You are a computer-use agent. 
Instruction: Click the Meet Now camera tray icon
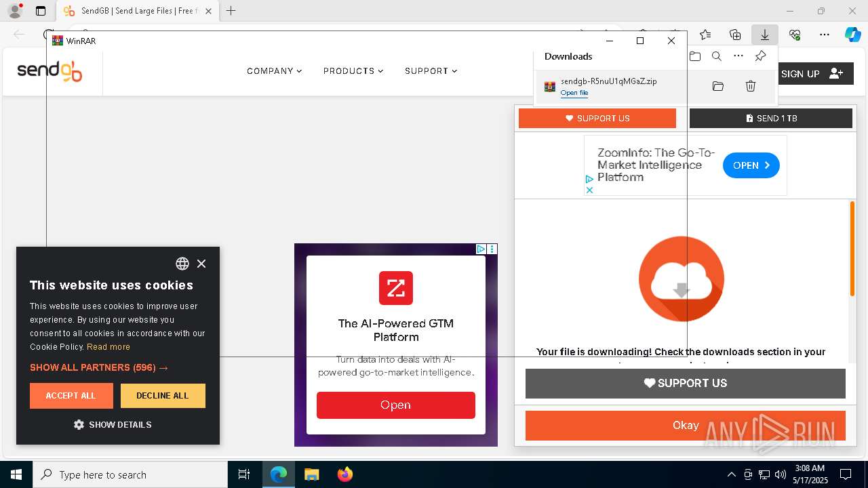tap(748, 474)
